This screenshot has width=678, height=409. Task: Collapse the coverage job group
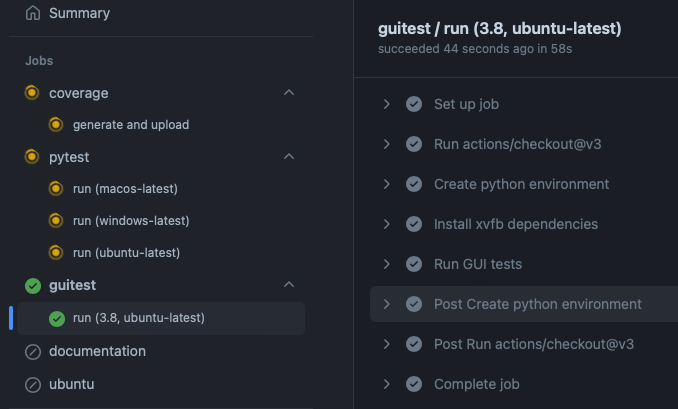(289, 93)
